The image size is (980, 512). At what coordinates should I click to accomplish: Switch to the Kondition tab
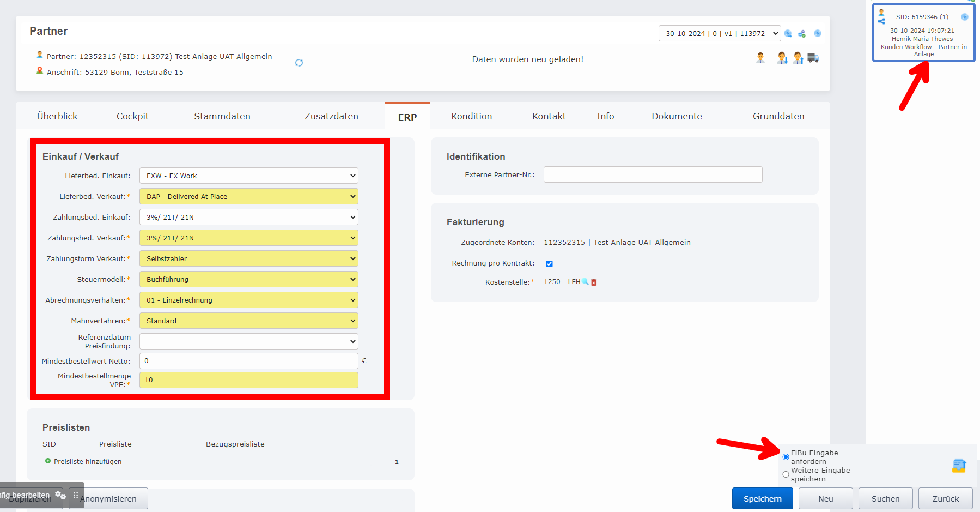(x=471, y=116)
